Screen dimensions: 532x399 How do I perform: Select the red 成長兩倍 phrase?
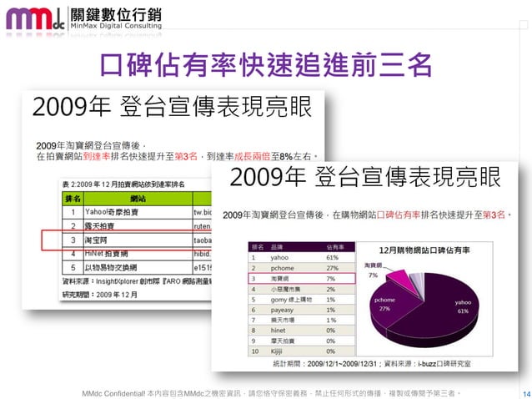(252, 156)
